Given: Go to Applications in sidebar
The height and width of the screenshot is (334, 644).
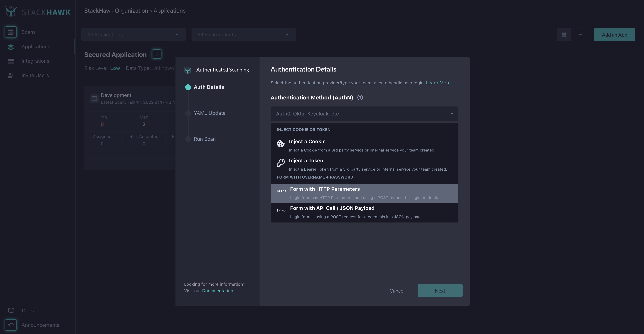Looking at the screenshot, I should (x=36, y=46).
